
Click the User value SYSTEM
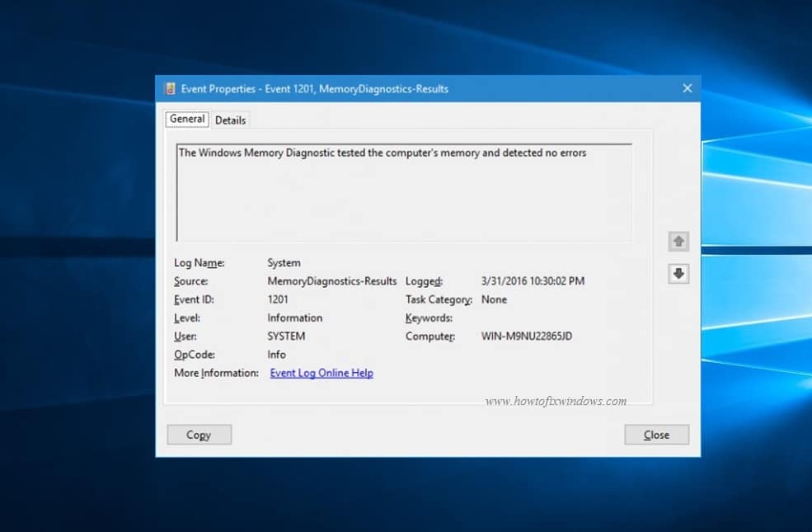click(286, 337)
